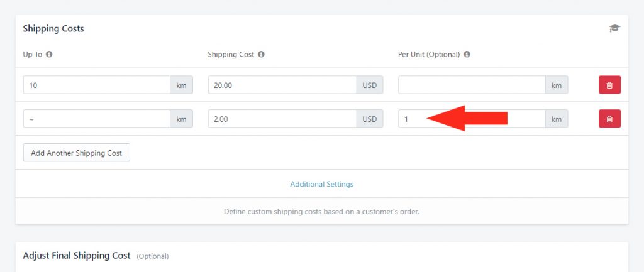The width and height of the screenshot is (644, 272).
Task: Click the km unit label beside 10
Action: 182,85
